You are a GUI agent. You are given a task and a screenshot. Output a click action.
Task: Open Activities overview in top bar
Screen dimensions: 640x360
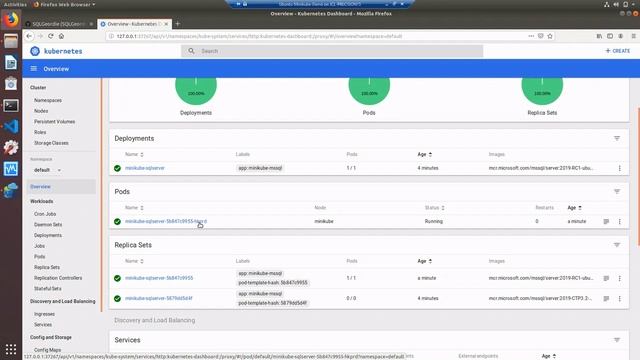pos(15,4)
